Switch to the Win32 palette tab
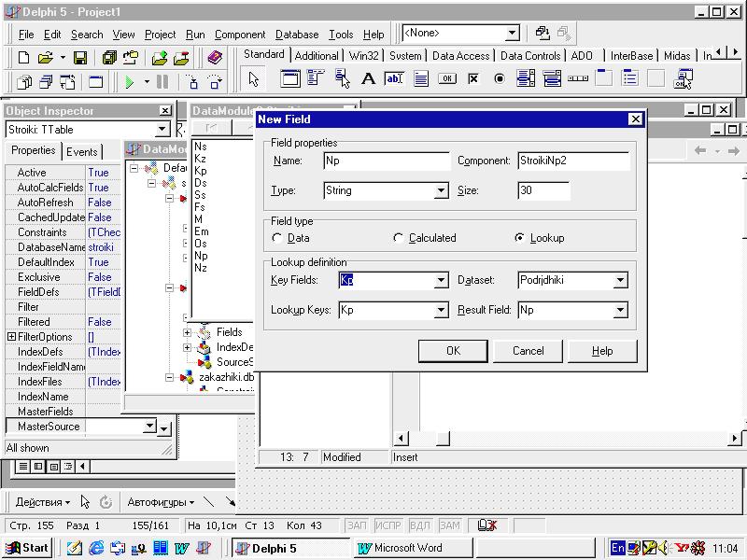Image resolution: width=747 pixels, height=560 pixels. [x=363, y=56]
